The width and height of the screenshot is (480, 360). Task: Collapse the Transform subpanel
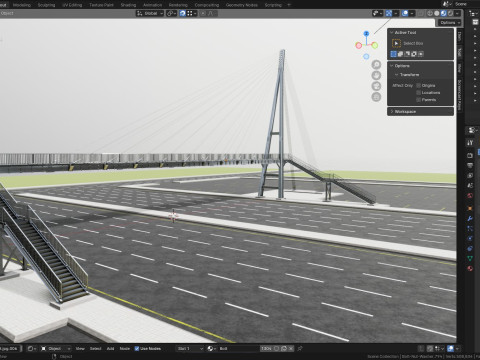[x=397, y=75]
